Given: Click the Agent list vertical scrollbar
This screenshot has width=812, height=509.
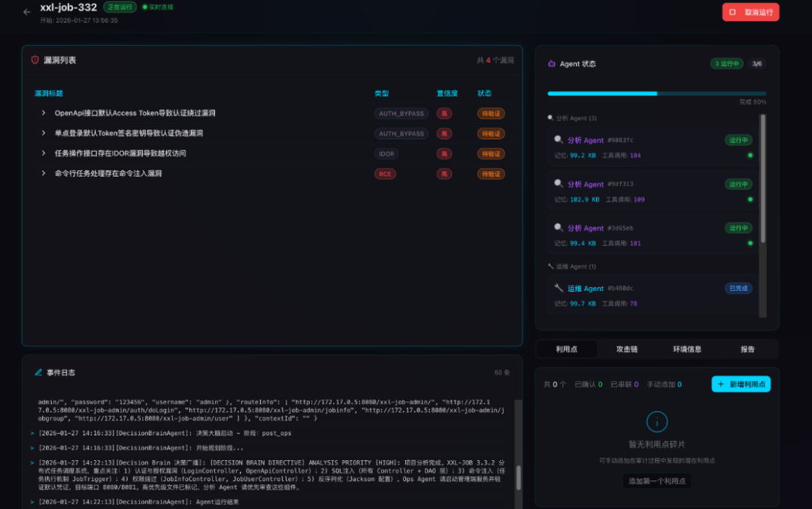Looking at the screenshot, I should (762, 178).
